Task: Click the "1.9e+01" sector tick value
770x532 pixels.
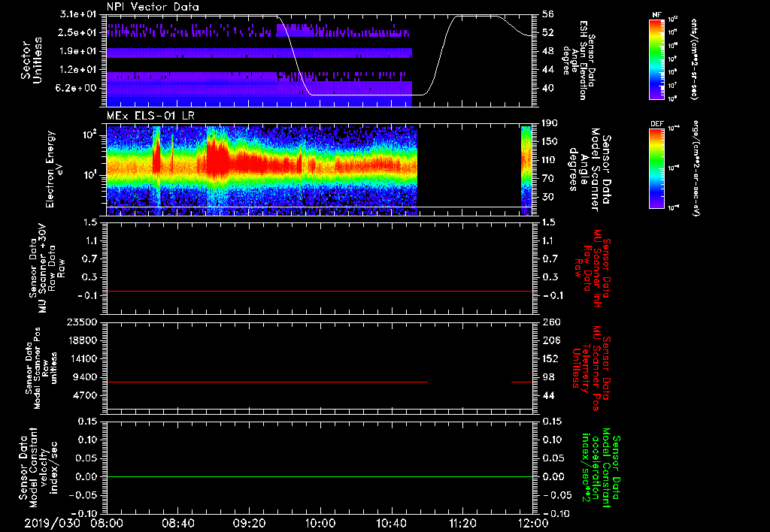Action: [78, 51]
